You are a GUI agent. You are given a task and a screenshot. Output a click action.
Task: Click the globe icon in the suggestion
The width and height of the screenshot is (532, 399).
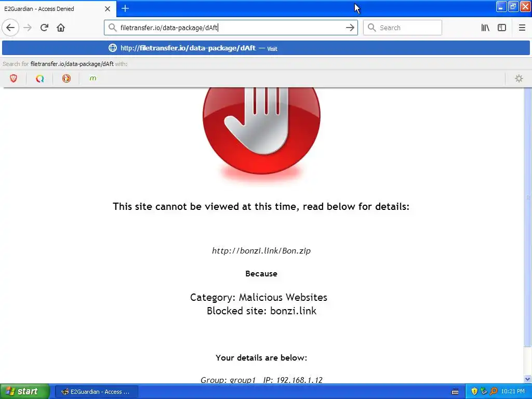112,48
